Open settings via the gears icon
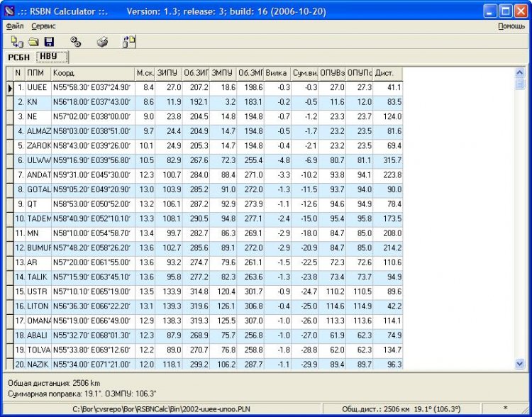532x417 pixels. (75, 42)
